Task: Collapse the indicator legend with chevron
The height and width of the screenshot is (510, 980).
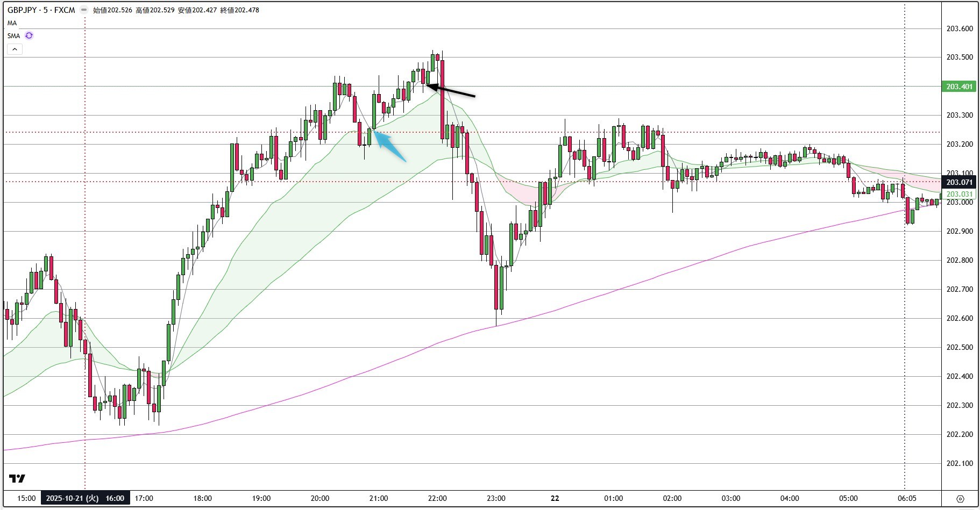Action: coord(15,49)
